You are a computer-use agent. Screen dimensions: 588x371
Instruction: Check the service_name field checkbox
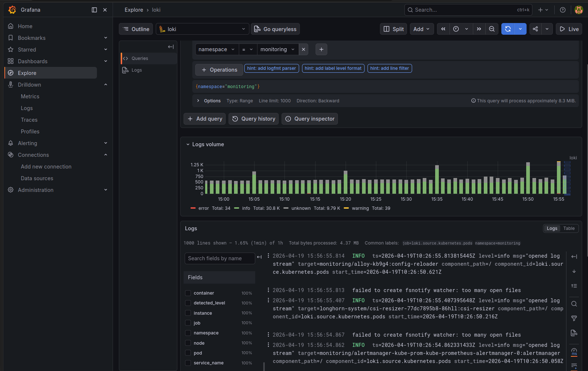[188, 363]
